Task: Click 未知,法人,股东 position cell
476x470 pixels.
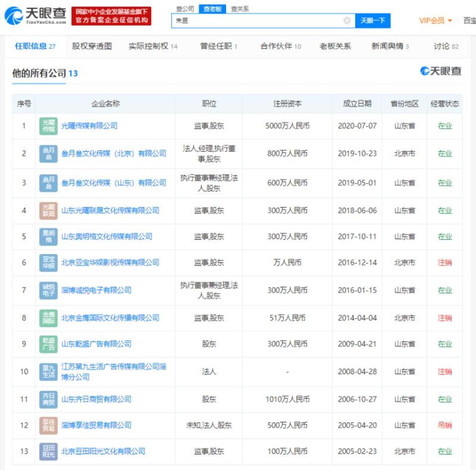Action: (209, 425)
